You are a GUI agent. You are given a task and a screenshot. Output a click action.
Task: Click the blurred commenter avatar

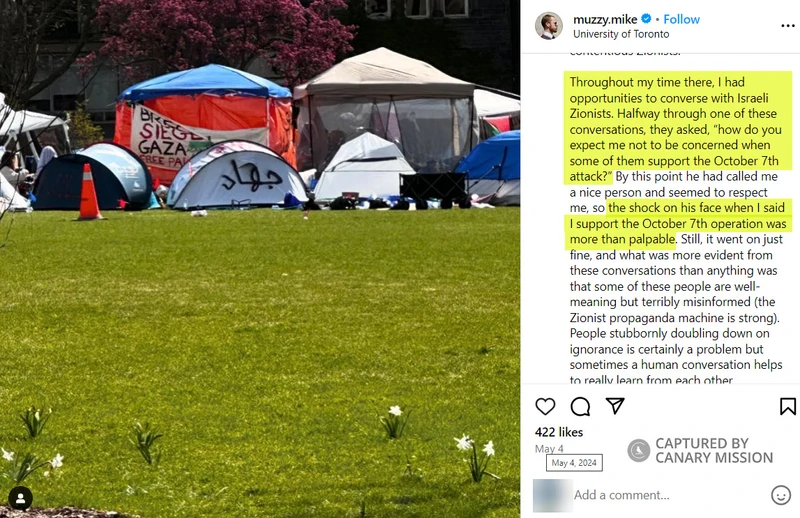point(552,495)
